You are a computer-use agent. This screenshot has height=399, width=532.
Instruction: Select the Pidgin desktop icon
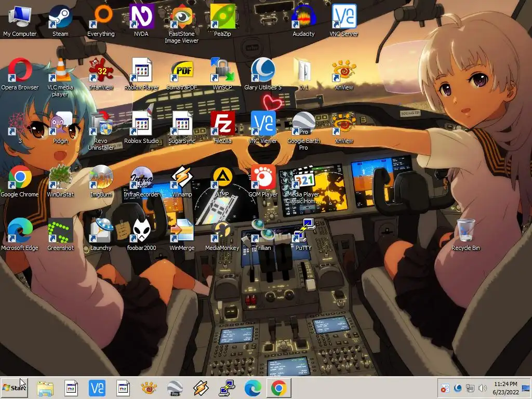pos(60,128)
